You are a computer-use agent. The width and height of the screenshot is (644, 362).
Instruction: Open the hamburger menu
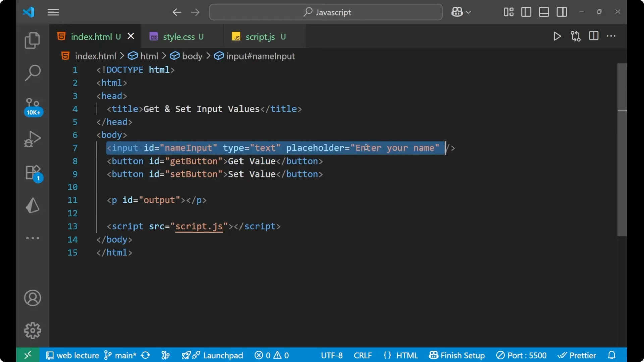53,12
